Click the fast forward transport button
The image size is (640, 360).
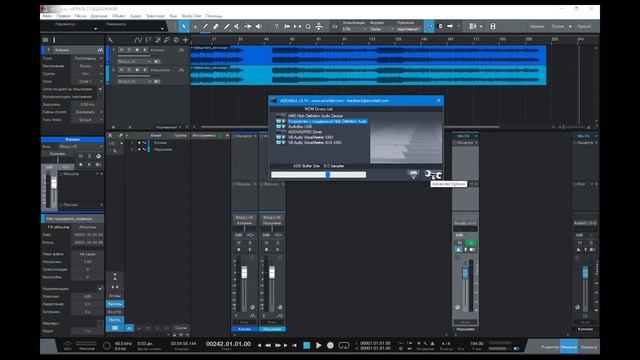coord(278,345)
